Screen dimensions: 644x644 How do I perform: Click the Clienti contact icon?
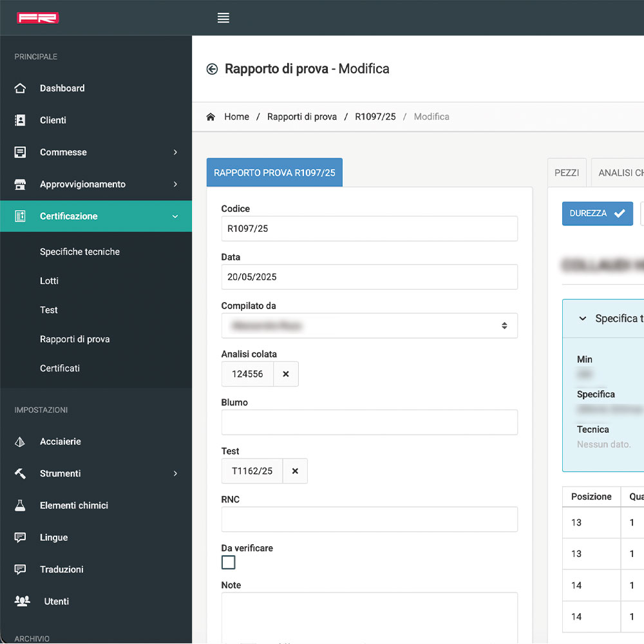coord(21,120)
